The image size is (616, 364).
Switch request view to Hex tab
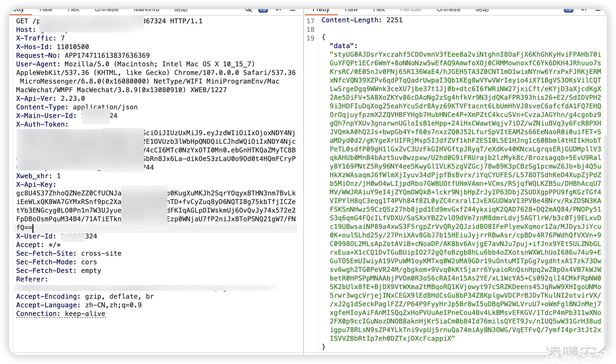coord(73,10)
